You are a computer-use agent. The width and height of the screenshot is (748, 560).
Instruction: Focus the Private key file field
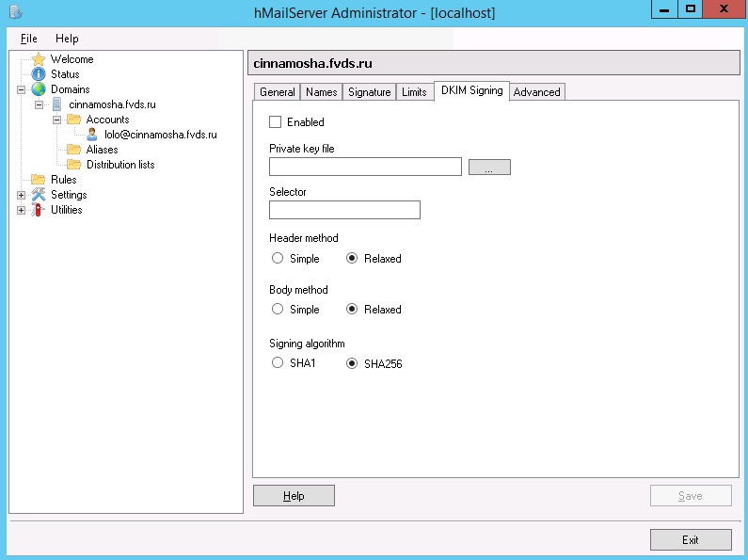click(365, 167)
